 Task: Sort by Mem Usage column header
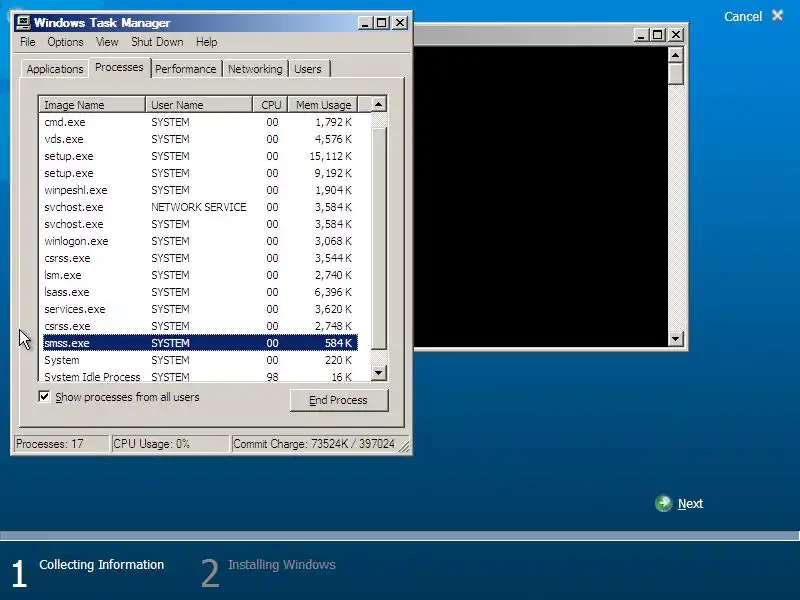(x=323, y=105)
